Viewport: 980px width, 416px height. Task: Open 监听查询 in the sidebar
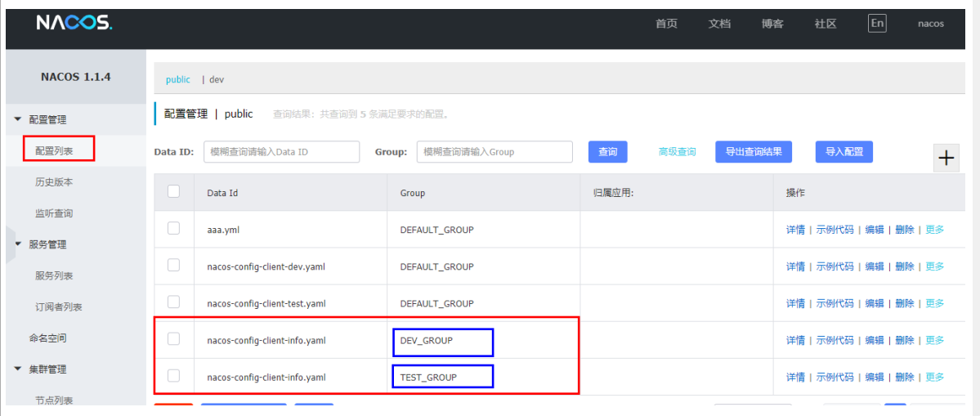tap(54, 213)
